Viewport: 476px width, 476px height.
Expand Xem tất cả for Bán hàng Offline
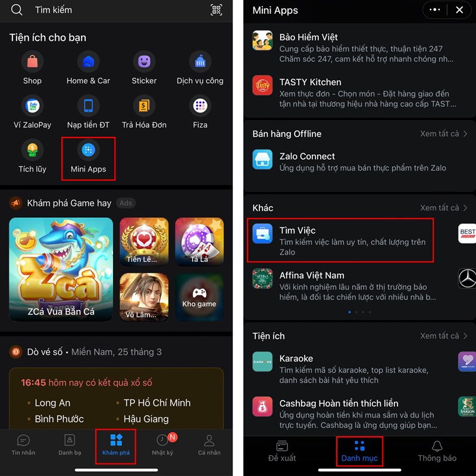[443, 134]
